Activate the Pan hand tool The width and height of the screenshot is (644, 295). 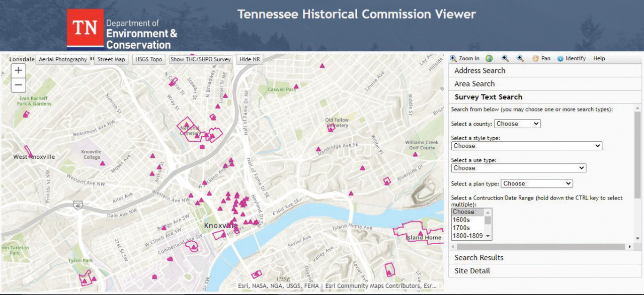point(541,58)
